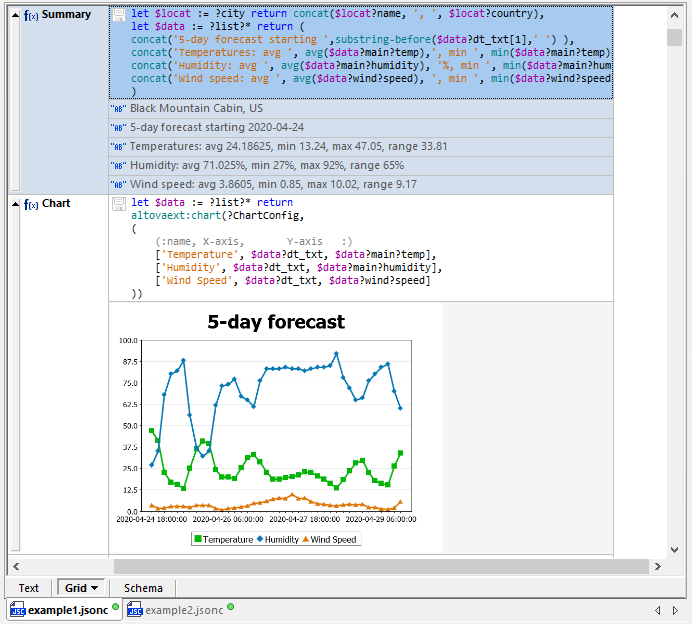Click the example2.jsonc file icon

click(135, 610)
